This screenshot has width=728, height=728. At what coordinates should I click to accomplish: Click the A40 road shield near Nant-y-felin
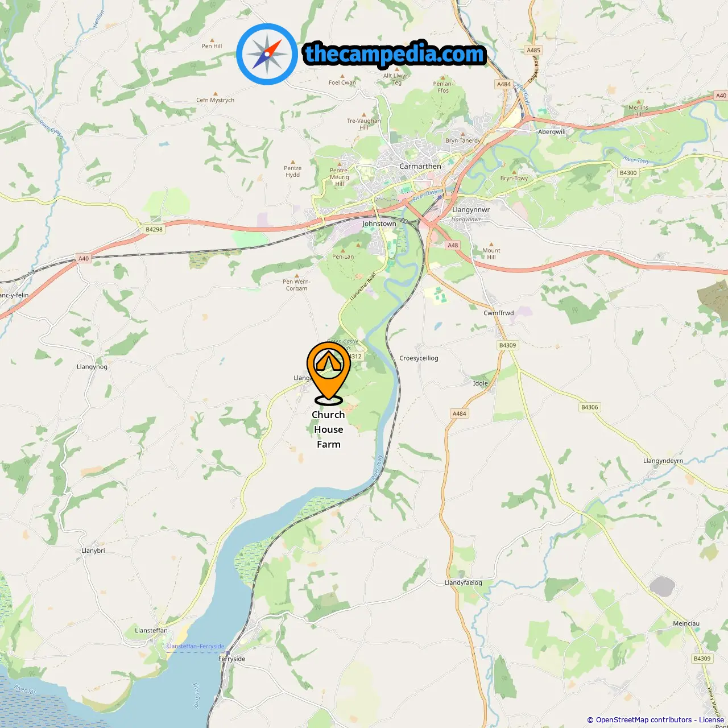pyautogui.click(x=84, y=258)
